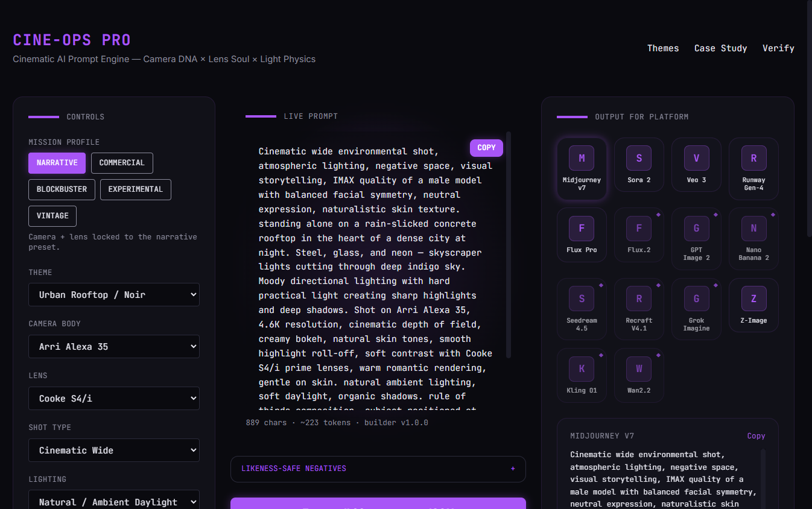Open the Lens dropdown showing Cooke S4/i

(x=114, y=399)
